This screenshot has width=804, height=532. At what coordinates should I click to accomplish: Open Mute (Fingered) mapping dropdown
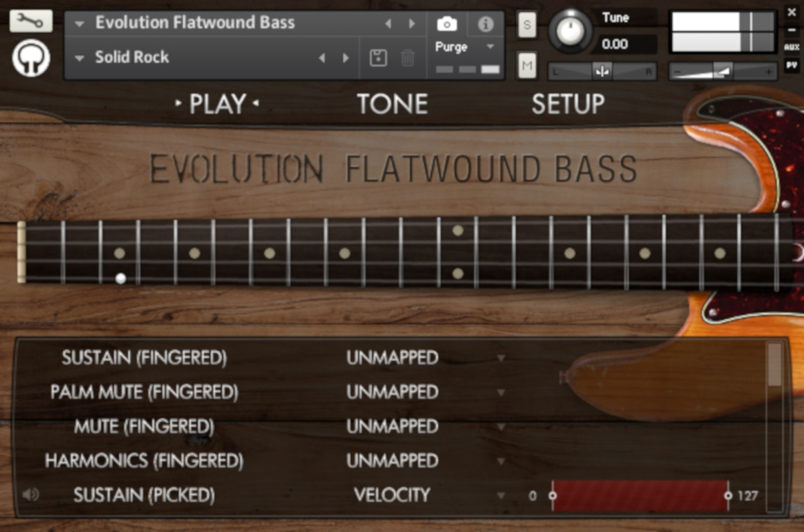pos(500,427)
